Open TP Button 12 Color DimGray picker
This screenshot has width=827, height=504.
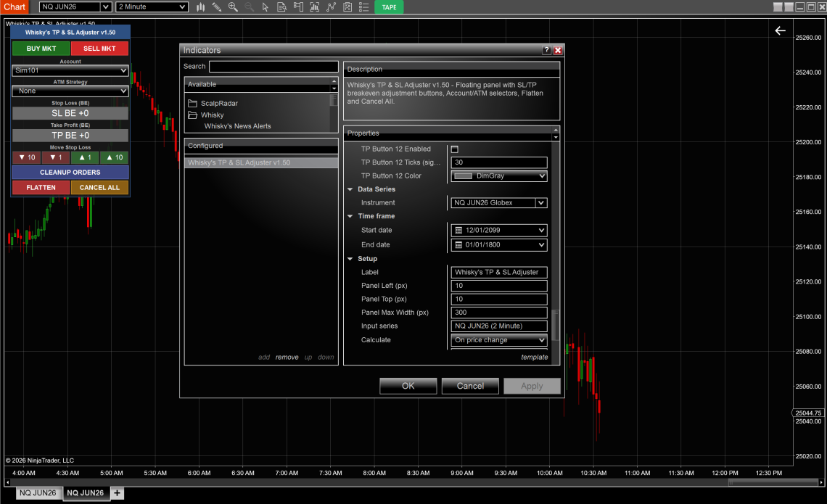coord(499,176)
